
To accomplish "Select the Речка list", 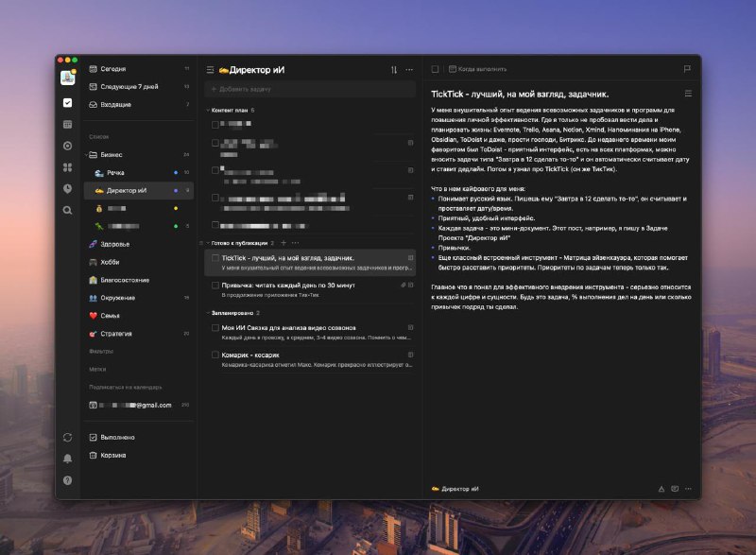I will 139,173.
